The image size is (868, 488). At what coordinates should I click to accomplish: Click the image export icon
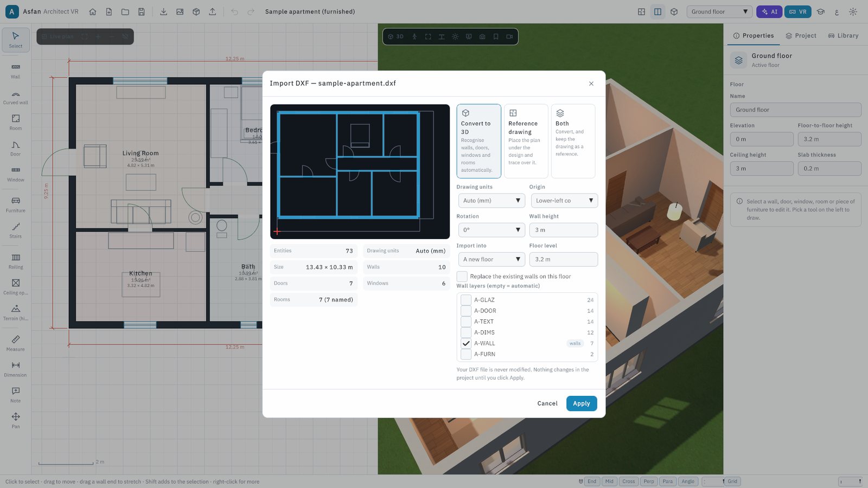(x=180, y=11)
